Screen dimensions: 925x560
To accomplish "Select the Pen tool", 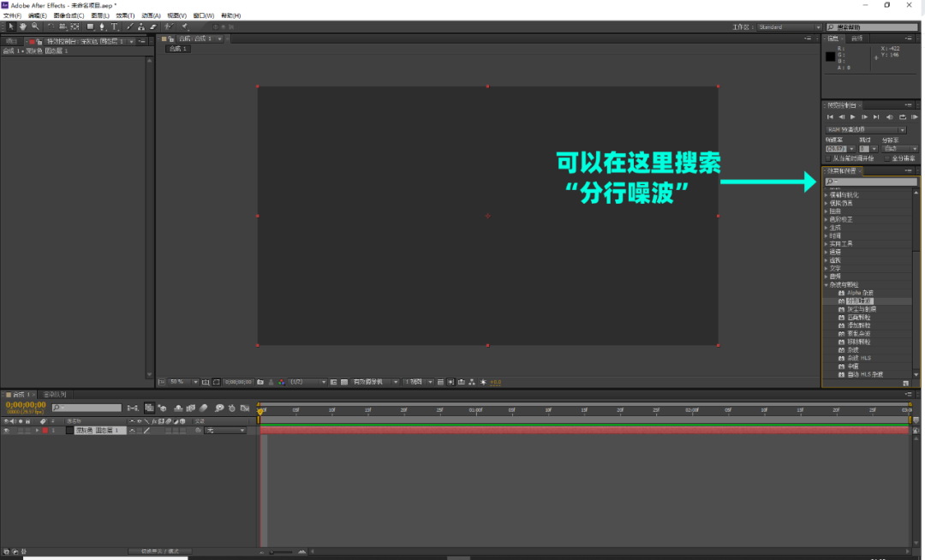I will click(x=102, y=27).
